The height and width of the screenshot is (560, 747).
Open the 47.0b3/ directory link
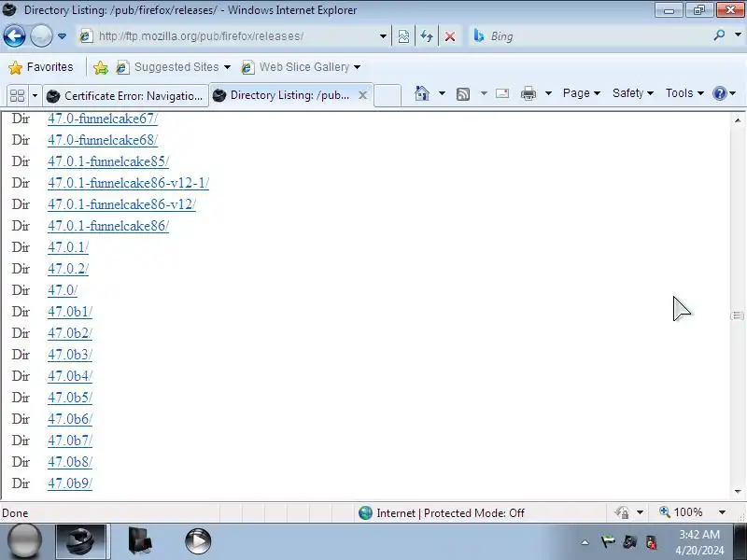point(70,355)
